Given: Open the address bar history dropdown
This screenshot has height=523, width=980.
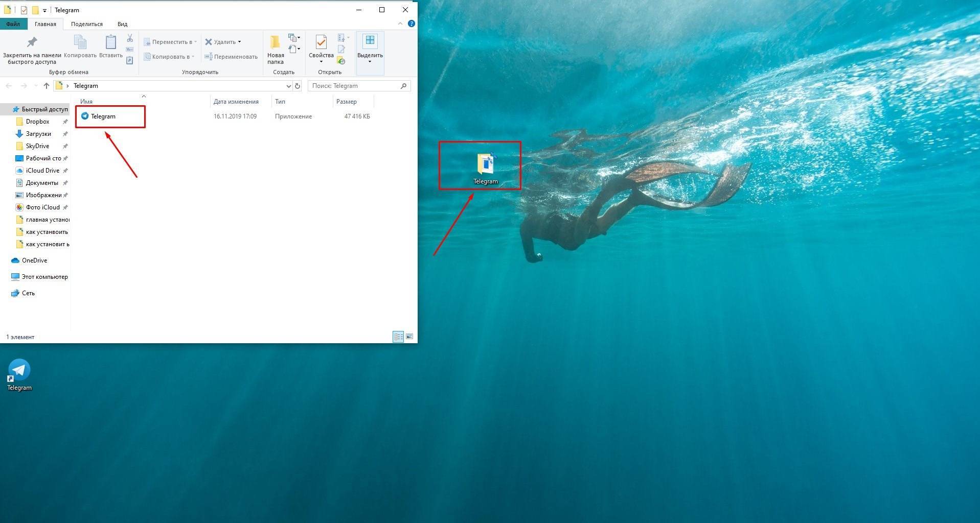Looking at the screenshot, I should click(288, 86).
